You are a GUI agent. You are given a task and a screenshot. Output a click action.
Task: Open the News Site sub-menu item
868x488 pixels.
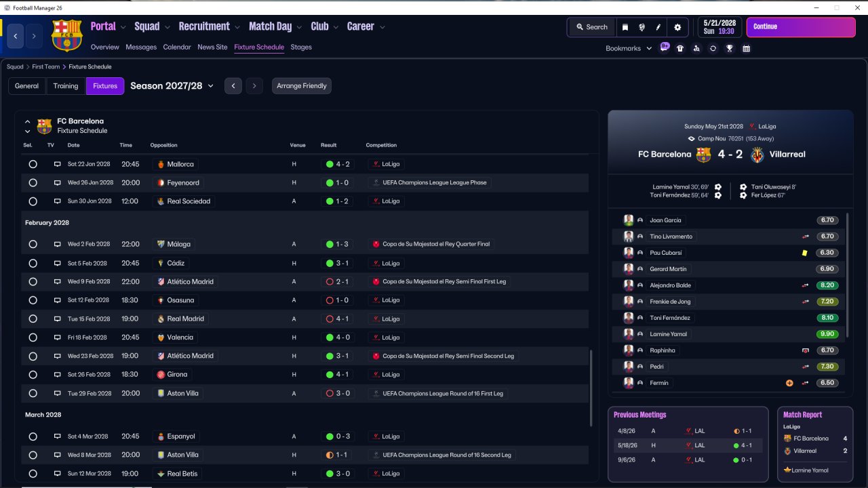(212, 47)
